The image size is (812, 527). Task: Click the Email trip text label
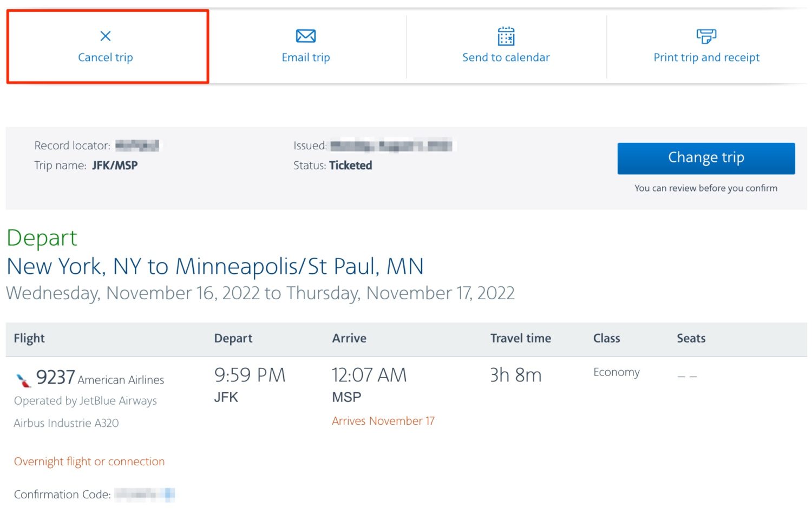(x=305, y=57)
